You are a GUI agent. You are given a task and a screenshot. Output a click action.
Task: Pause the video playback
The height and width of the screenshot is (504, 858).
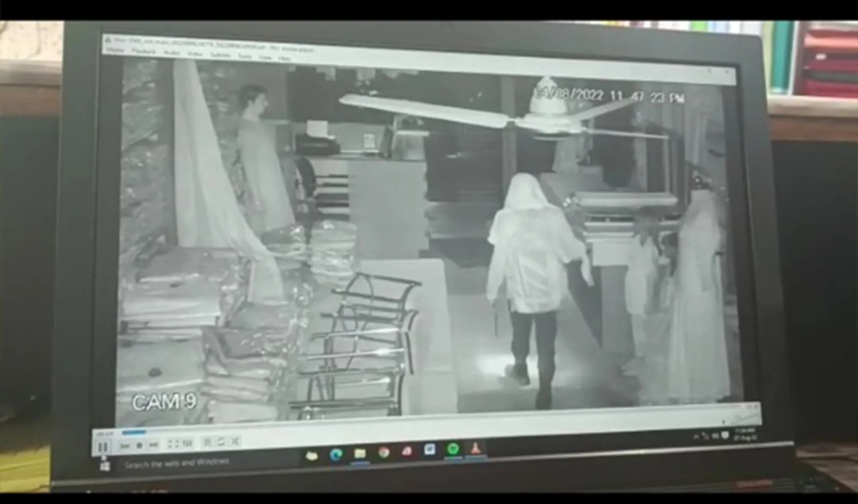coord(102,447)
